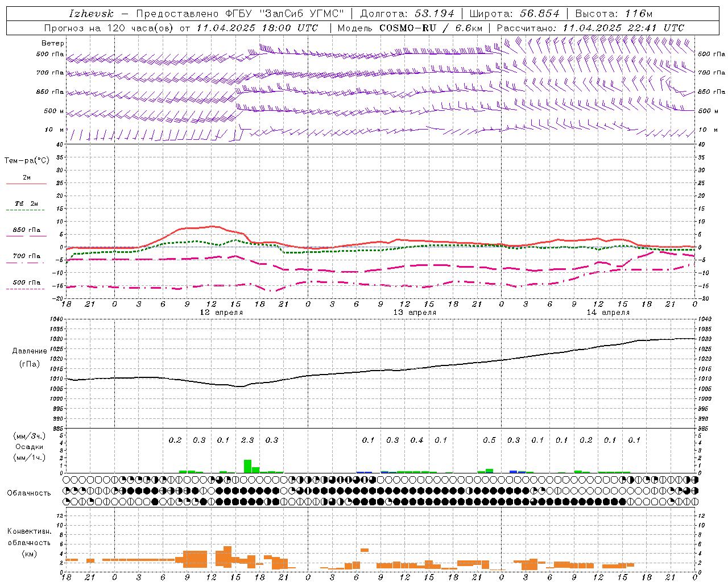Click the "Осадки" precipitation label
Viewport: 728px width, 582px height.
tap(29, 447)
